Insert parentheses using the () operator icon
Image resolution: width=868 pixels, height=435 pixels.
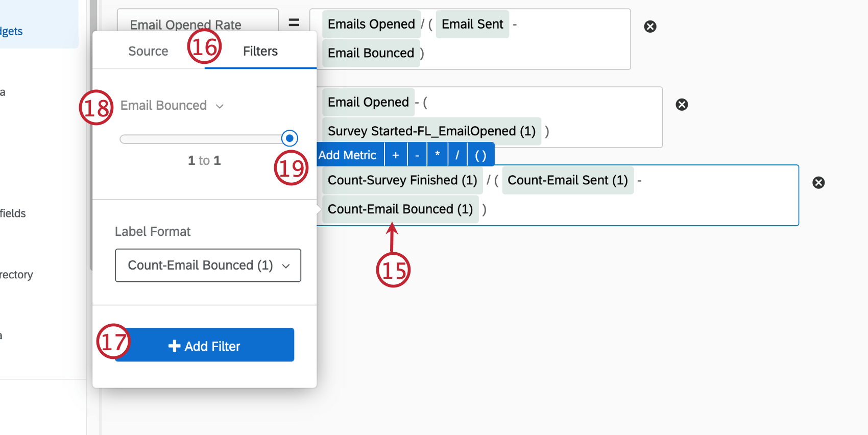480,154
